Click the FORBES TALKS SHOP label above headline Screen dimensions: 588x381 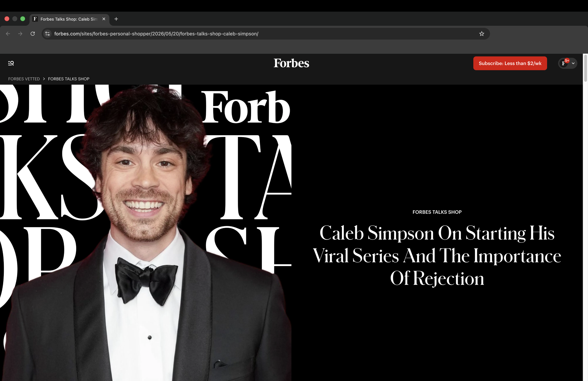tap(437, 212)
